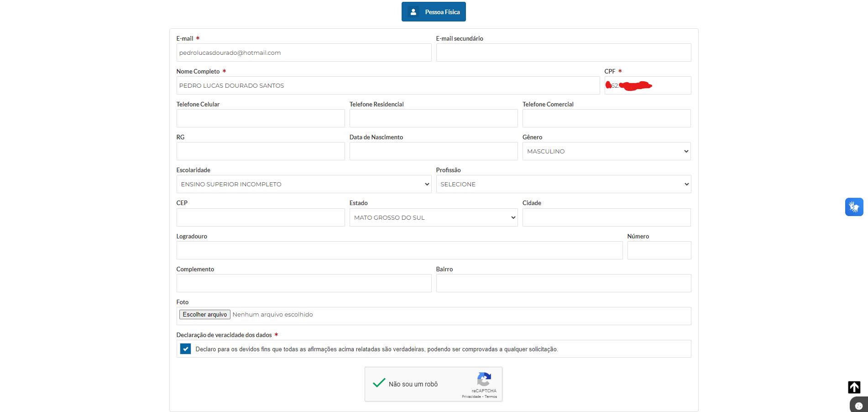Screen dimensions: 868x412
Task: Focus the Telefone Residencial field
Action: click(x=434, y=118)
